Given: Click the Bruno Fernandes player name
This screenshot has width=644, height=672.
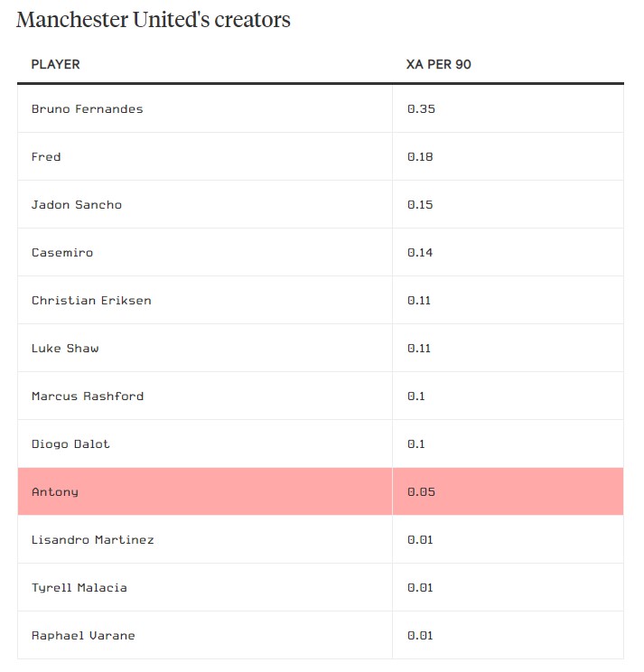Looking at the screenshot, I should point(87,109).
